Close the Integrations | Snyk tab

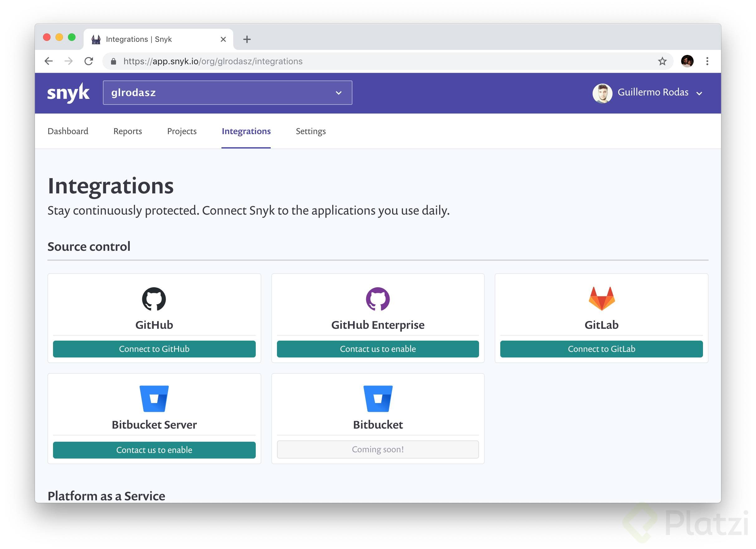coord(223,39)
